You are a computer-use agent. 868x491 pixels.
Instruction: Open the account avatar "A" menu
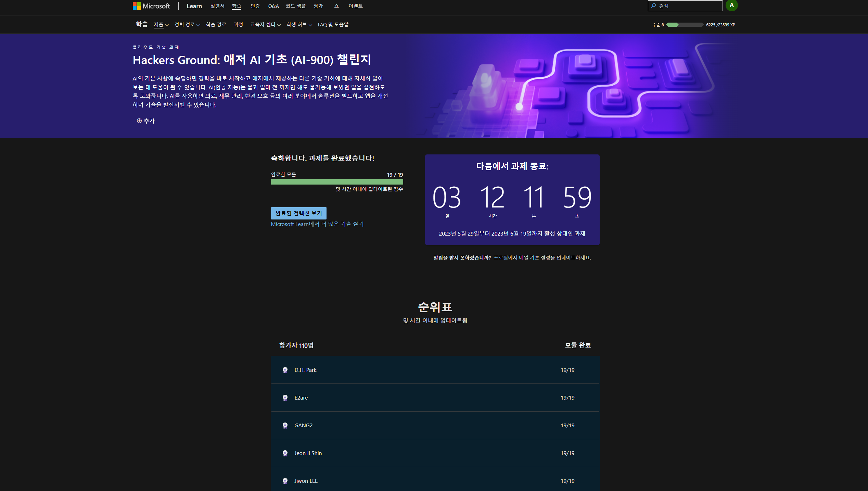[x=732, y=5]
